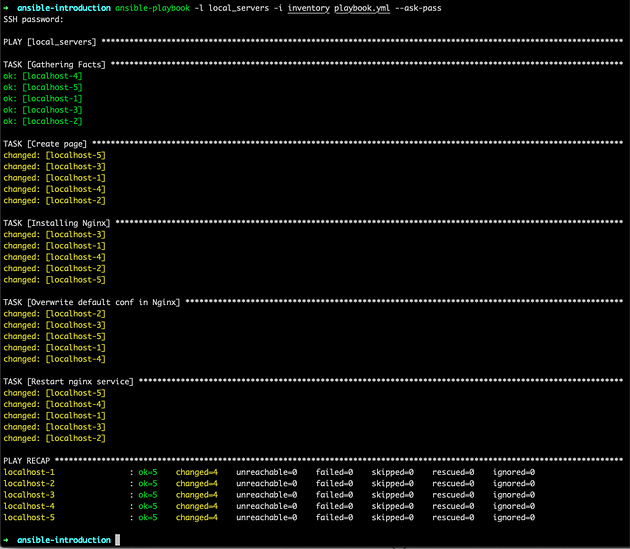Click 'changed: [localhost-5]' under Restart nginx service
This screenshot has width=630, height=549.
pyautogui.click(x=54, y=393)
